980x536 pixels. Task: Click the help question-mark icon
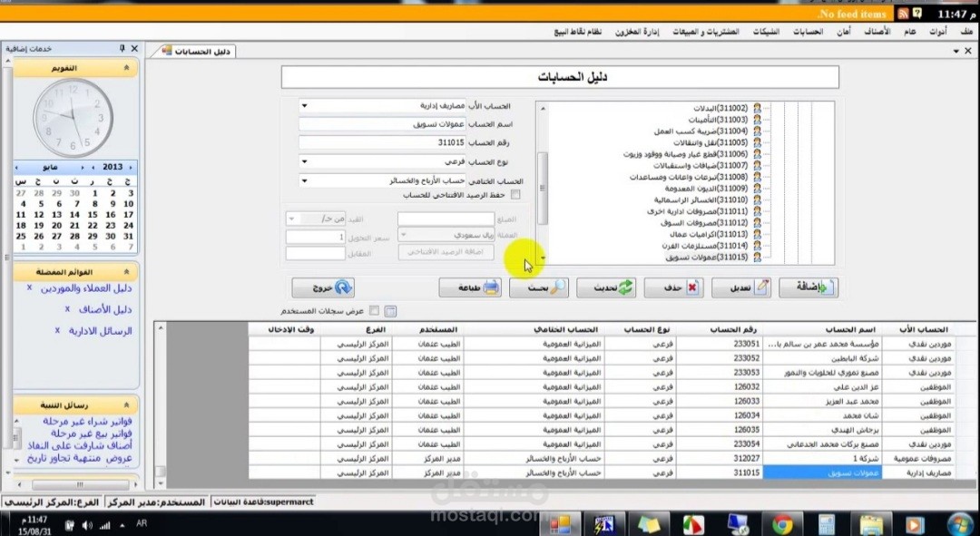pos(916,13)
